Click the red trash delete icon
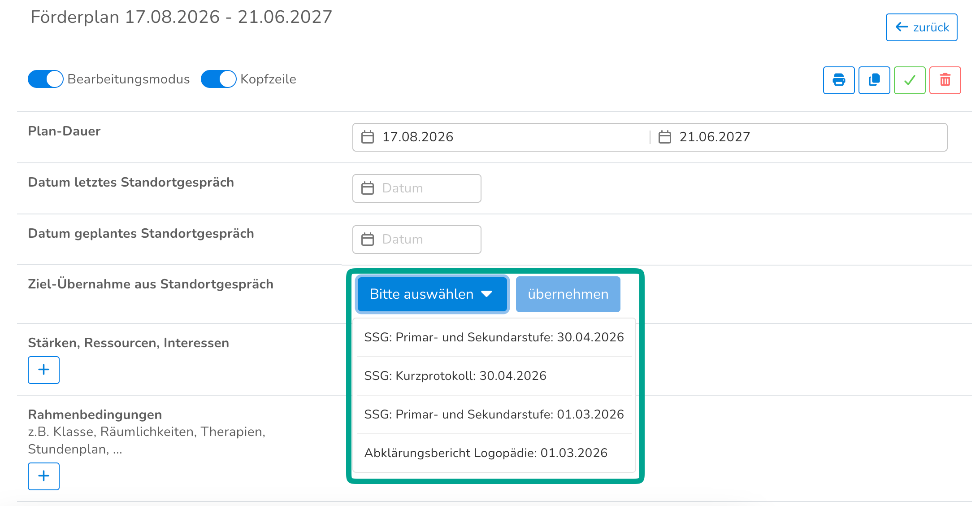 (x=945, y=80)
